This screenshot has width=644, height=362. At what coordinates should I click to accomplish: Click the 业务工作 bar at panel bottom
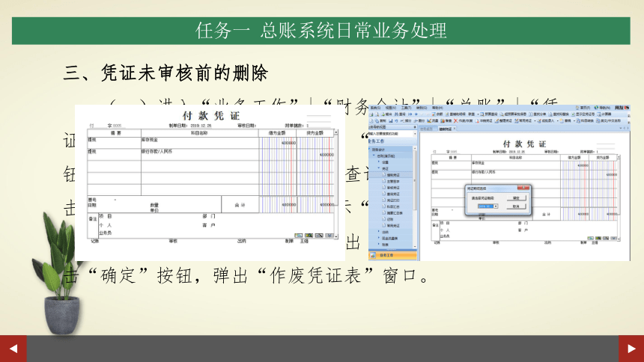point(392,255)
